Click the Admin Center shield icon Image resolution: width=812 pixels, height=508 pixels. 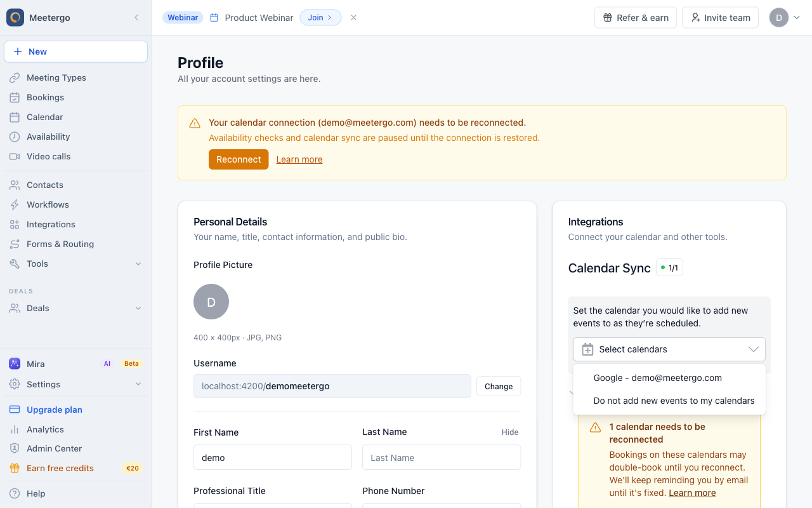click(15, 448)
